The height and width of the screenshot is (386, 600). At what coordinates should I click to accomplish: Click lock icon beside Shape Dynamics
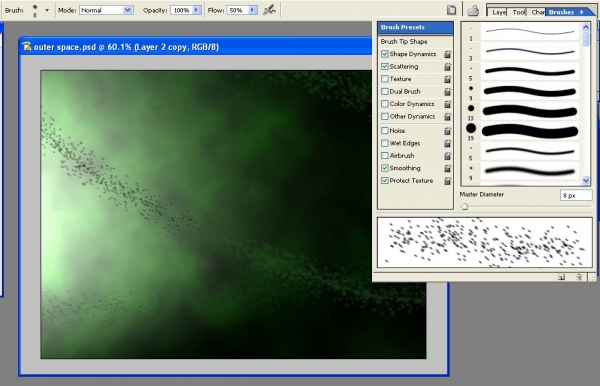(447, 54)
